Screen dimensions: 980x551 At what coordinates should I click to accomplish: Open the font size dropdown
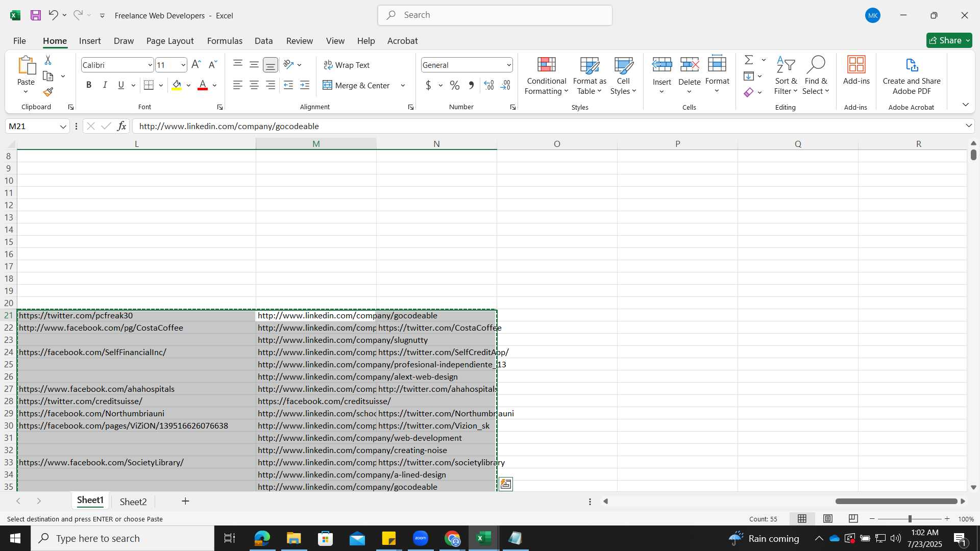pyautogui.click(x=183, y=65)
